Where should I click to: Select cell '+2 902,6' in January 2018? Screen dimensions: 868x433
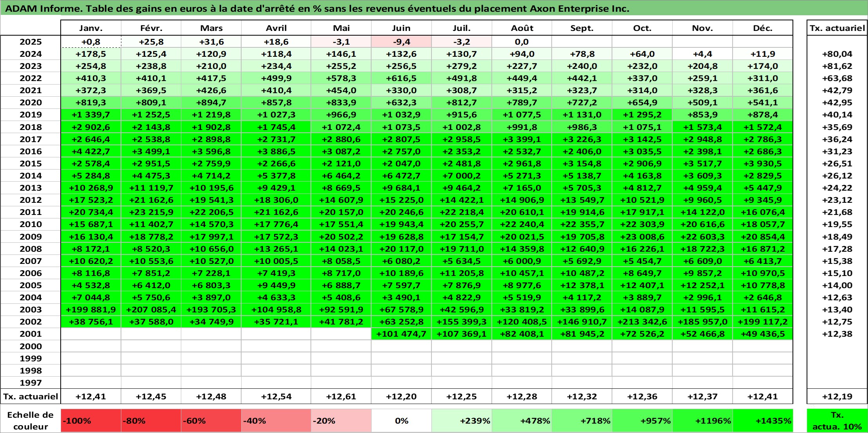click(91, 127)
